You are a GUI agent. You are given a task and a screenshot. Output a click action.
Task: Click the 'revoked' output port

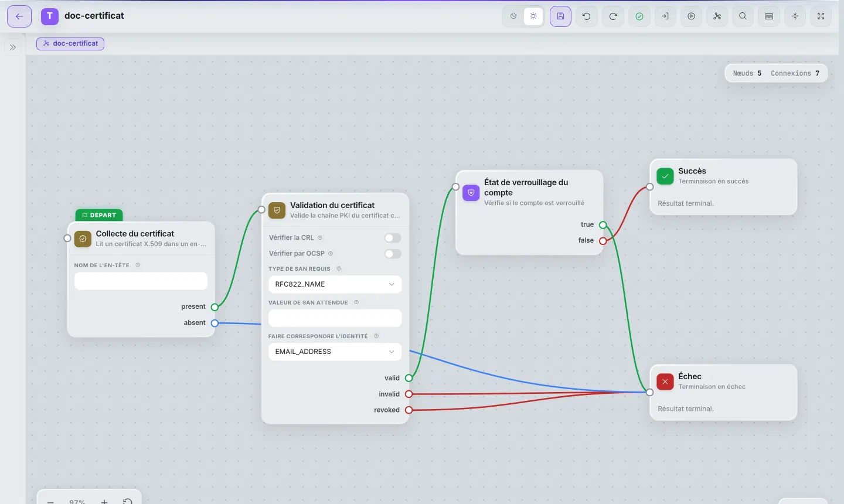(409, 410)
